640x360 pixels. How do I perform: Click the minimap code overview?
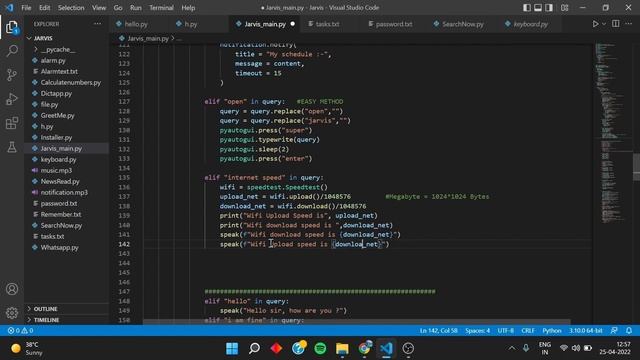(612, 133)
